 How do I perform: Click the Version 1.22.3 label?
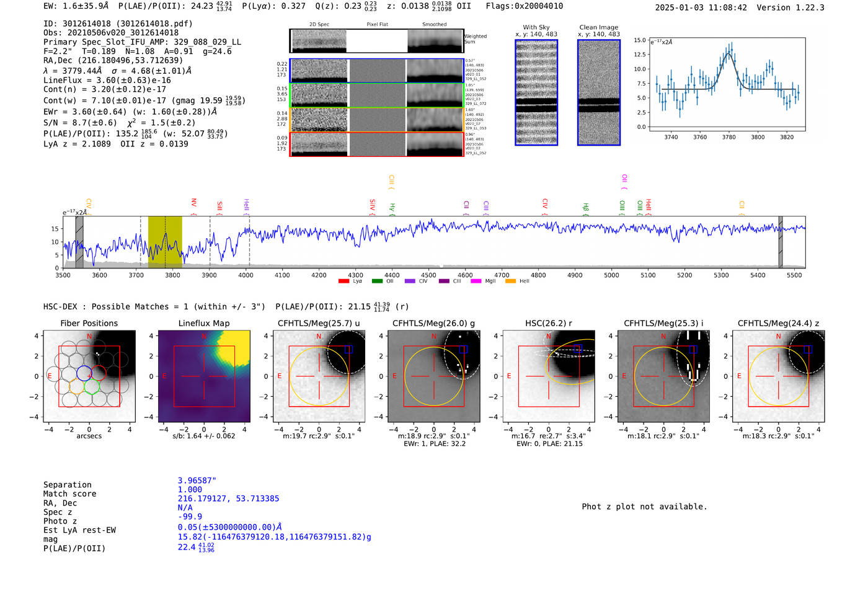(x=790, y=8)
